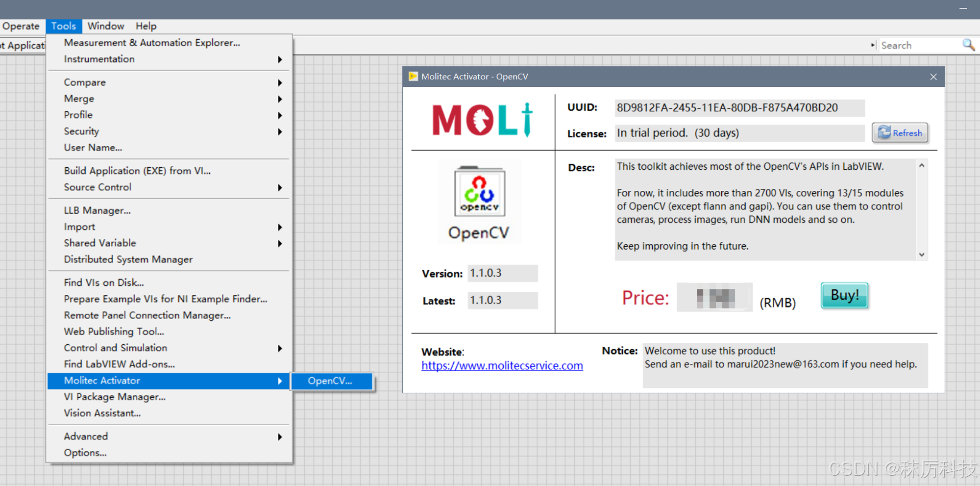980x486 pixels.
Task: Select User Name... menu entry
Action: (170, 147)
